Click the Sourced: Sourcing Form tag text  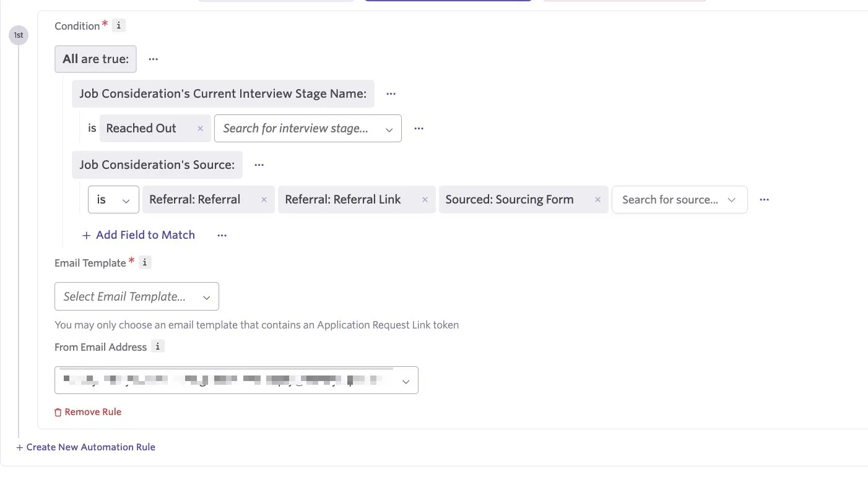click(510, 200)
